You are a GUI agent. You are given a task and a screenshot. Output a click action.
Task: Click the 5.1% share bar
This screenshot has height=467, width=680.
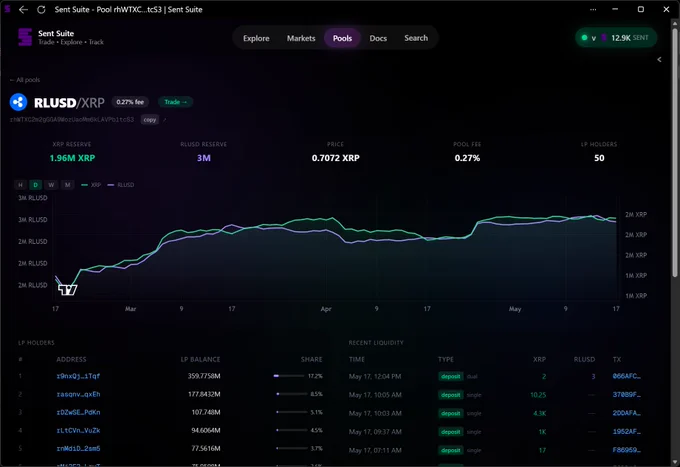[x=291, y=412]
